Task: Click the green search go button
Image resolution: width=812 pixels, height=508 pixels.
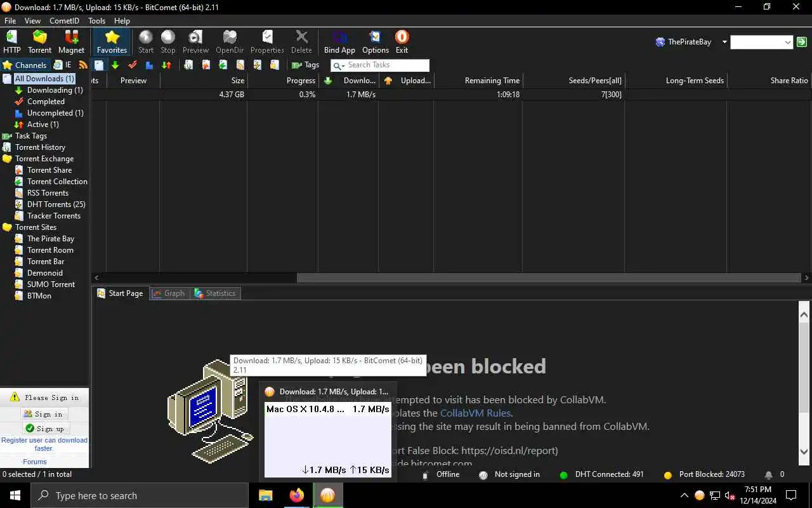Action: [802, 42]
